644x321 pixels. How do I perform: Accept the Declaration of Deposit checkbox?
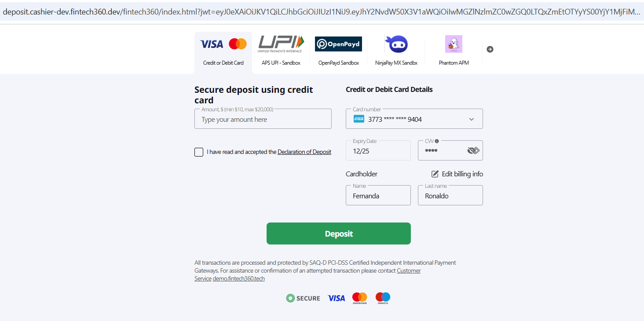click(199, 152)
